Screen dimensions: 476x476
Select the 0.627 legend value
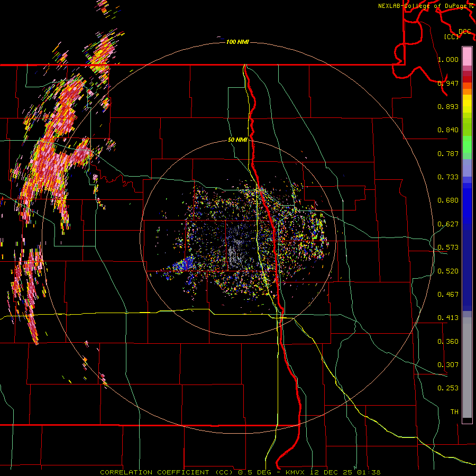(448, 224)
